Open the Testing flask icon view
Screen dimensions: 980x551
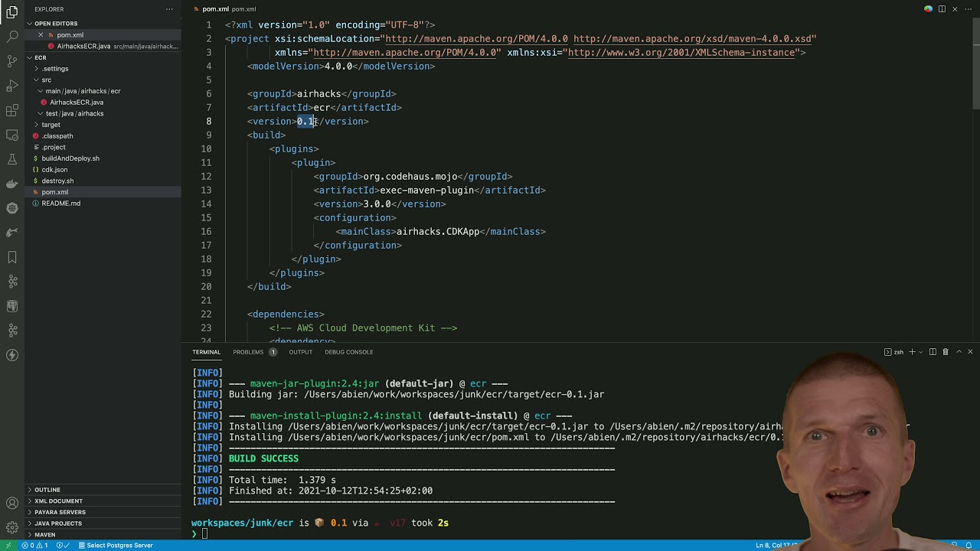pos(12,159)
